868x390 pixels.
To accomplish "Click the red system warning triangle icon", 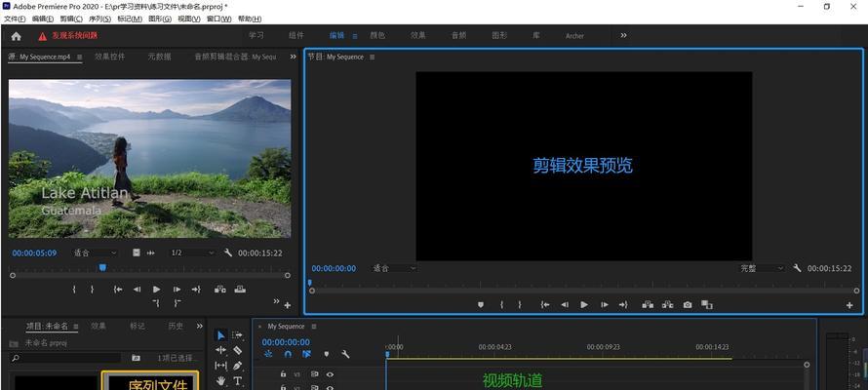I will (x=42, y=36).
